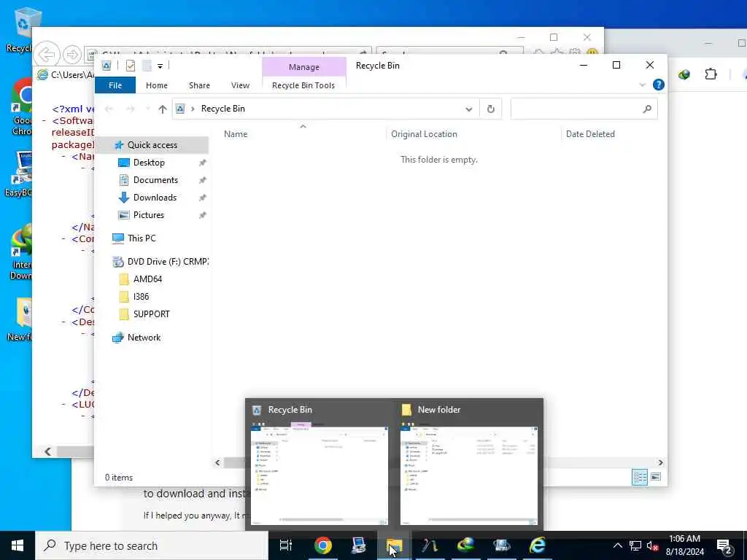Image resolution: width=747 pixels, height=560 pixels.
Task: Open Google Chrome from the taskbar
Action: click(322, 545)
